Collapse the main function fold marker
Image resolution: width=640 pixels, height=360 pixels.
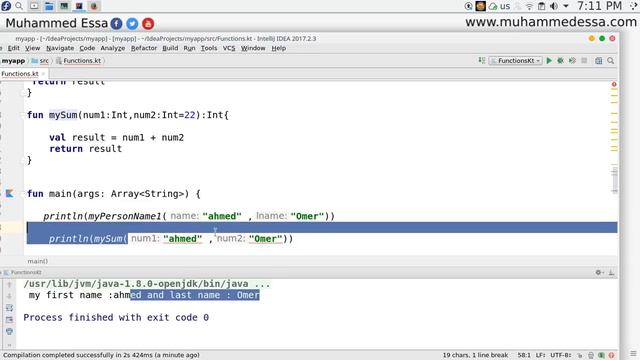[23, 194]
